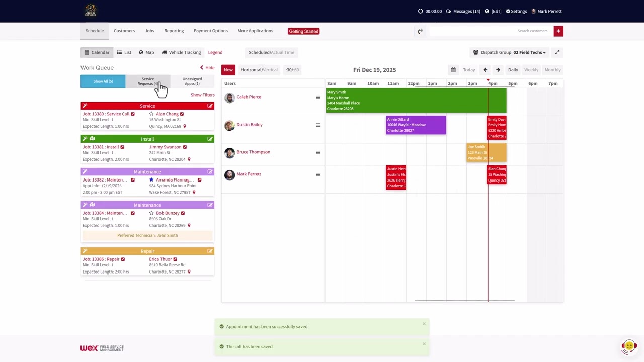Hide the Work Queue panel
The width and height of the screenshot is (644, 362).
click(207, 68)
